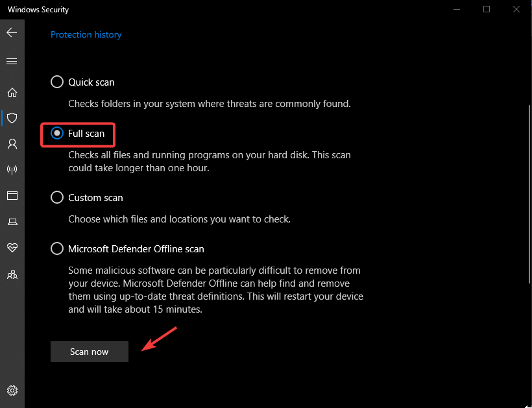The width and height of the screenshot is (532, 408).
Task: Open the Protection history link
Action: [86, 34]
